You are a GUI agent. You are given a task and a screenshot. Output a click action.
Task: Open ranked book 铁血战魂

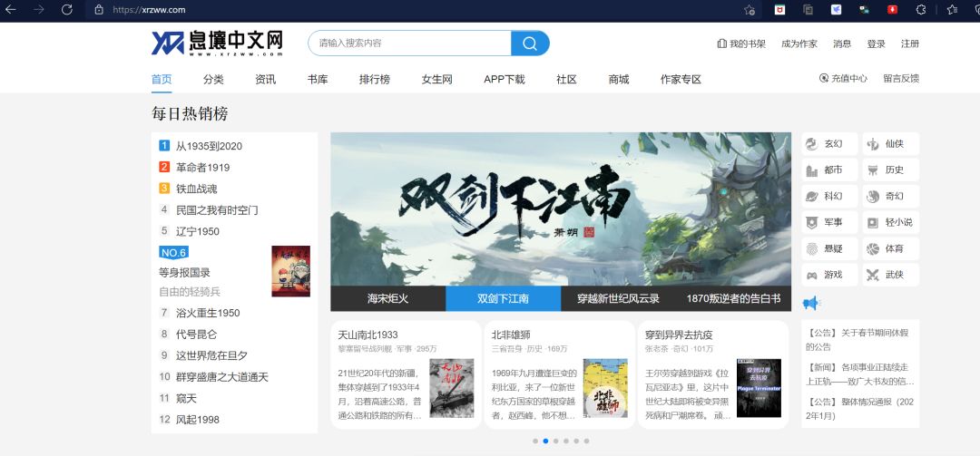click(197, 189)
